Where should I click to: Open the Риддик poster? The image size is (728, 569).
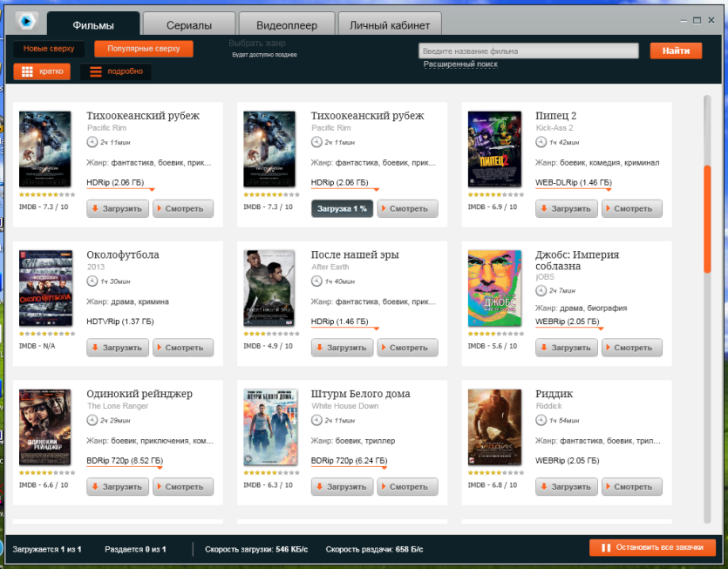494,427
